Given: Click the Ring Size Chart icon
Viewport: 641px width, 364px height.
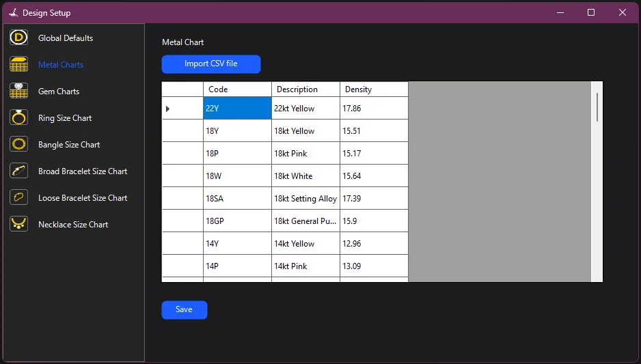Looking at the screenshot, I should pyautogui.click(x=18, y=118).
